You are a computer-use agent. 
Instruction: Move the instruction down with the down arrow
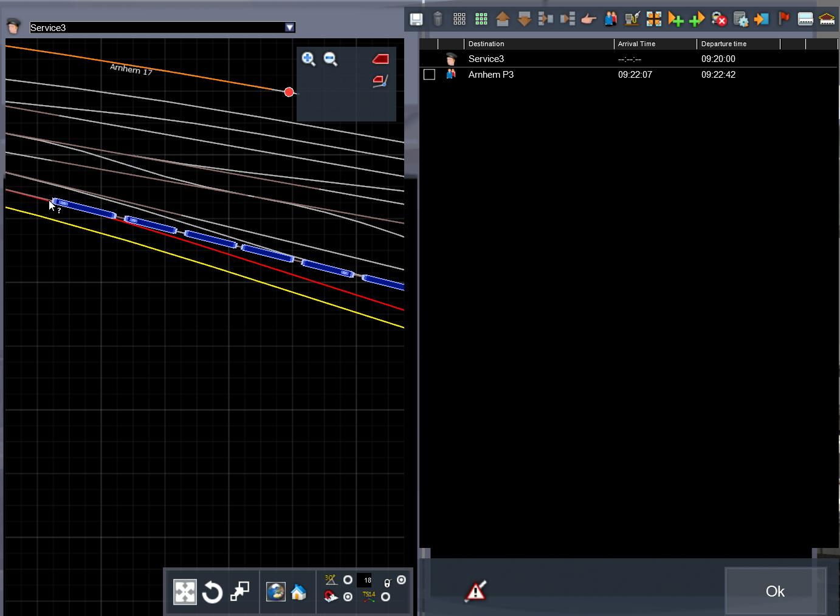[525, 19]
